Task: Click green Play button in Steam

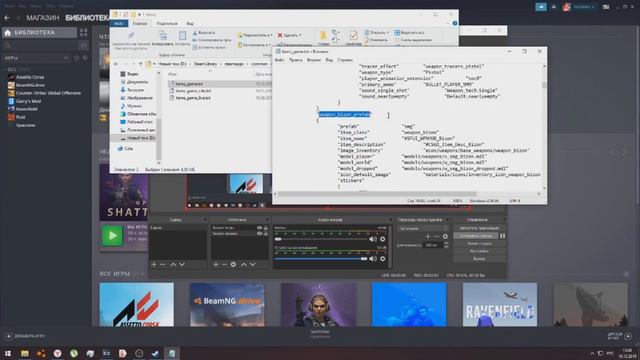Action: coord(112,236)
